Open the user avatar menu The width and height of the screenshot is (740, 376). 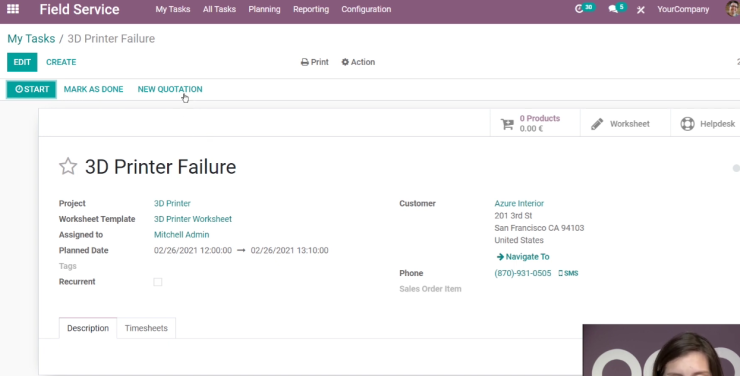tap(733, 9)
